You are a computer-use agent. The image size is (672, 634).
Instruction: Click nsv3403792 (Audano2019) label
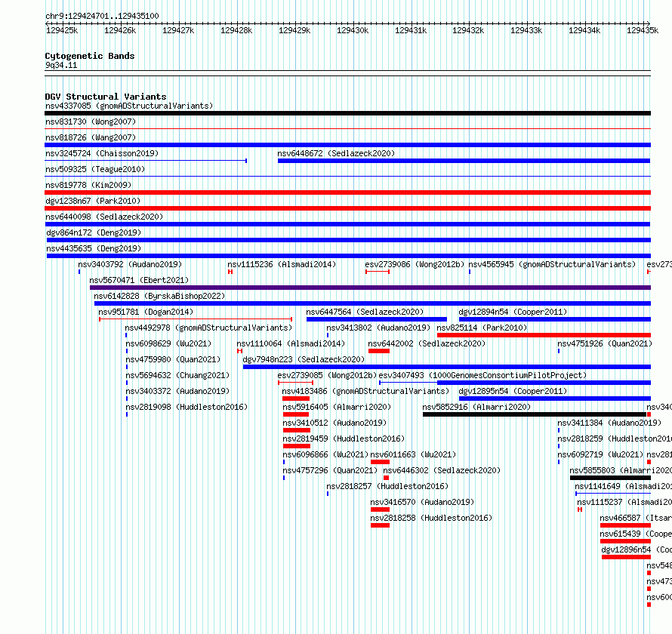130,264
